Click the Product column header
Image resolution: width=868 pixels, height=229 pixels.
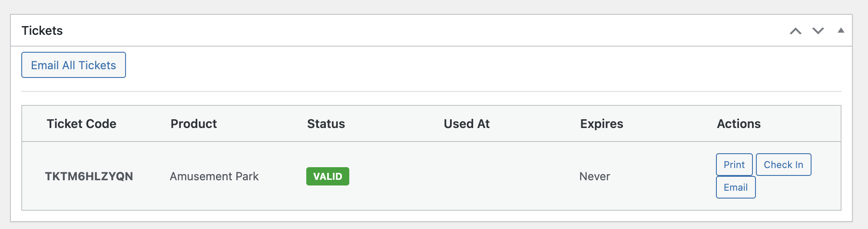coord(194,124)
